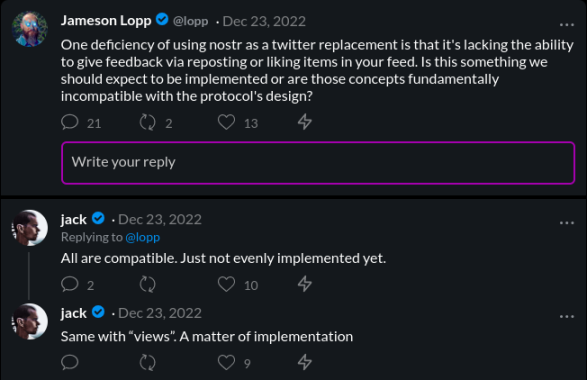Open more options on jack's first reply

point(567,223)
